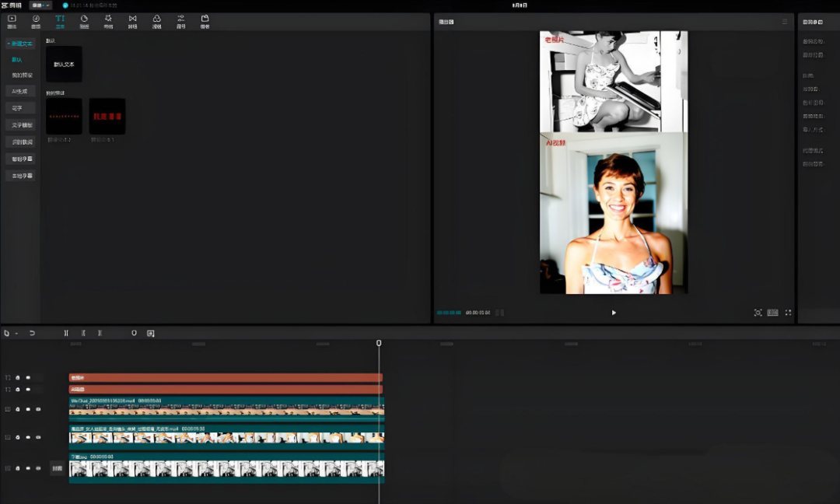
Task: Switch to the Text tab in top toolbar
Action: coord(60,20)
